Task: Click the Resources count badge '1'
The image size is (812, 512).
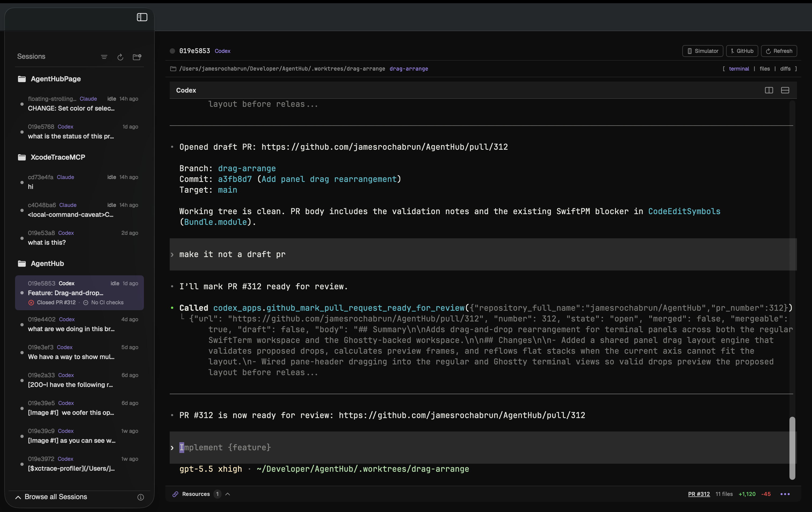Action: (218, 494)
